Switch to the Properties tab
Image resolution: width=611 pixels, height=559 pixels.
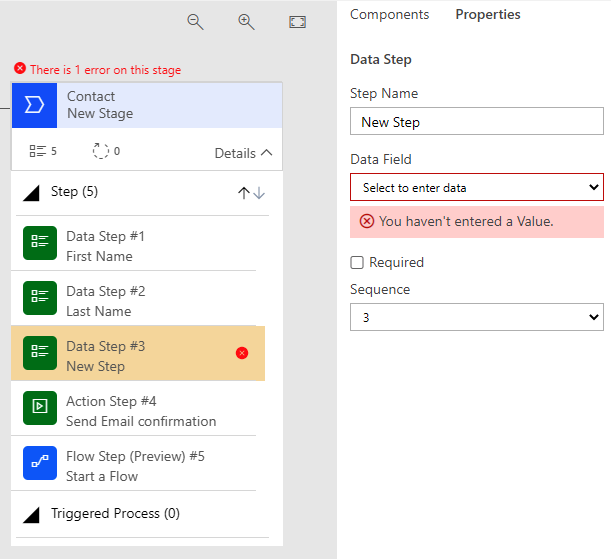click(x=488, y=14)
